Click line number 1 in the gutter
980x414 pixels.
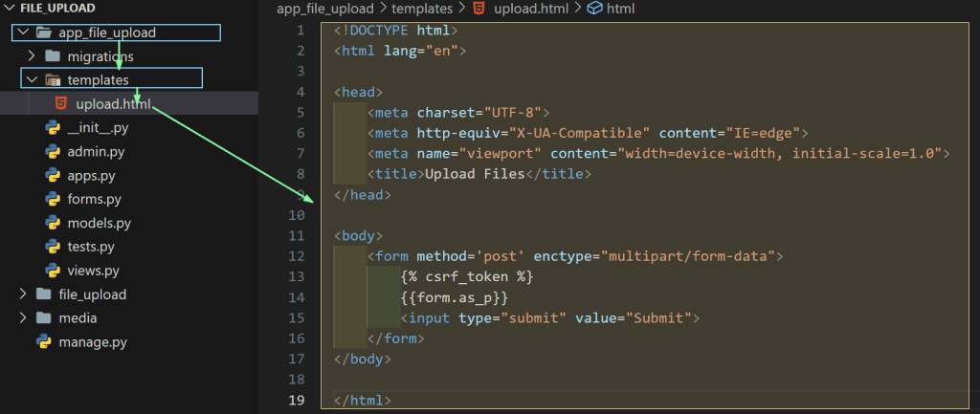[x=301, y=30]
